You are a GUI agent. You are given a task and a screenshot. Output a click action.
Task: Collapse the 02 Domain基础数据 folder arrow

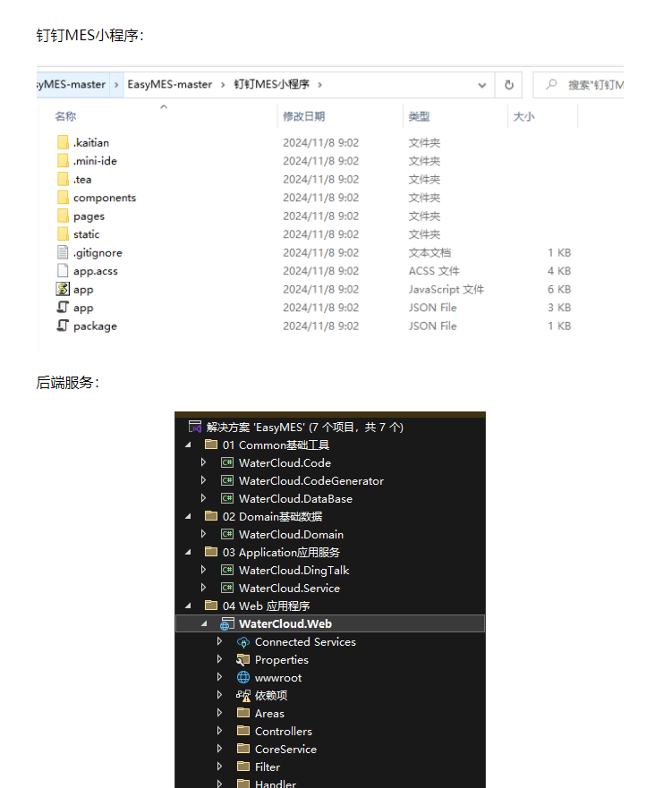pyautogui.click(x=189, y=516)
